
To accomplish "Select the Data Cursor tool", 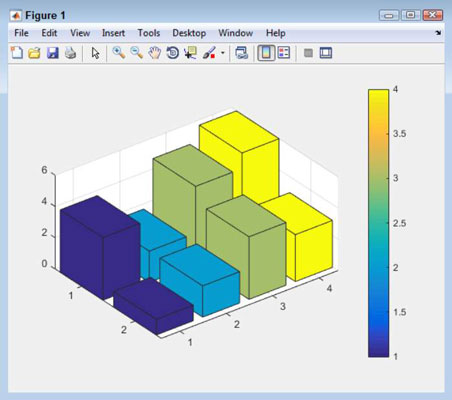I will click(x=191, y=53).
